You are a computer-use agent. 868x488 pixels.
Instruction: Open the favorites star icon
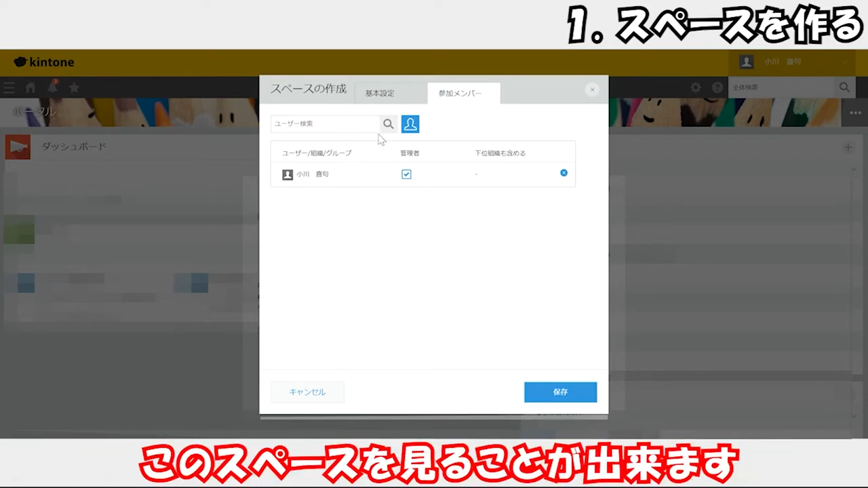point(74,87)
